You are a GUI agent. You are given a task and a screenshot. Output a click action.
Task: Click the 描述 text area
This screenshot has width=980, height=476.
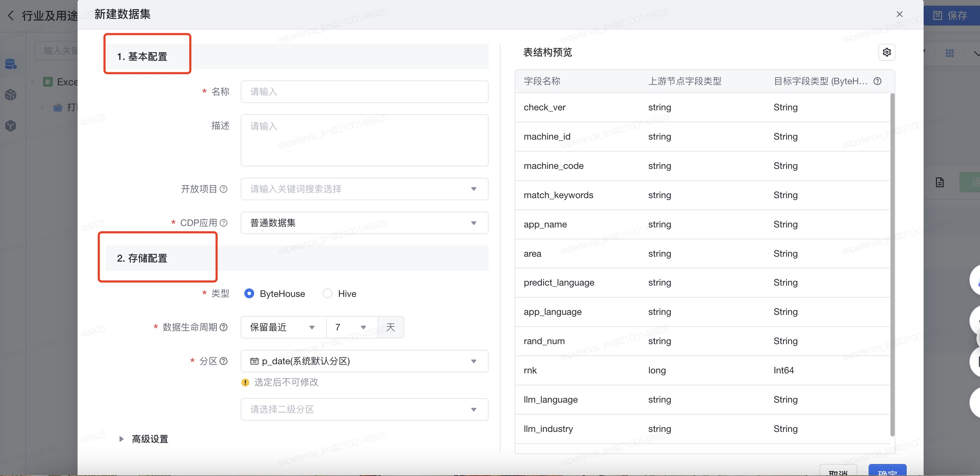click(364, 140)
